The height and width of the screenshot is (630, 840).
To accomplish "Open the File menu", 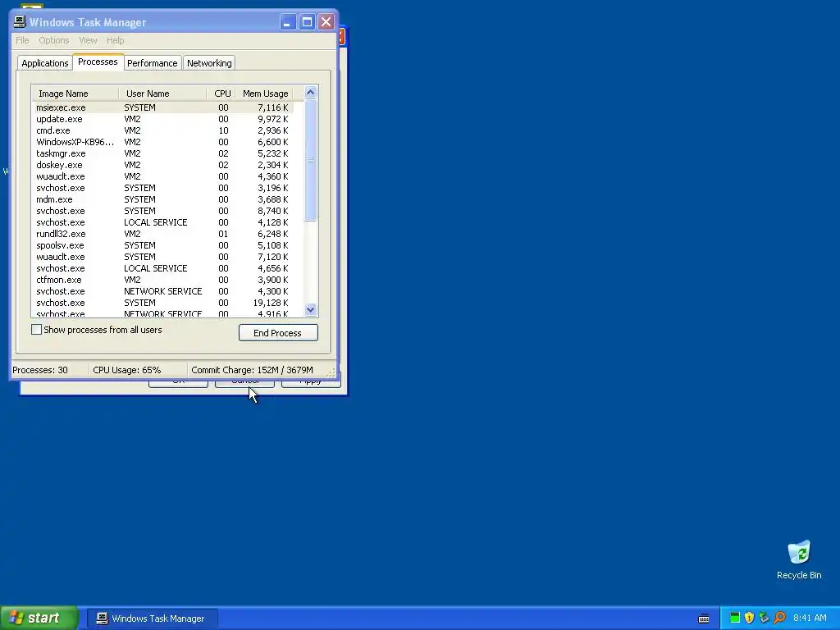I will tap(22, 40).
